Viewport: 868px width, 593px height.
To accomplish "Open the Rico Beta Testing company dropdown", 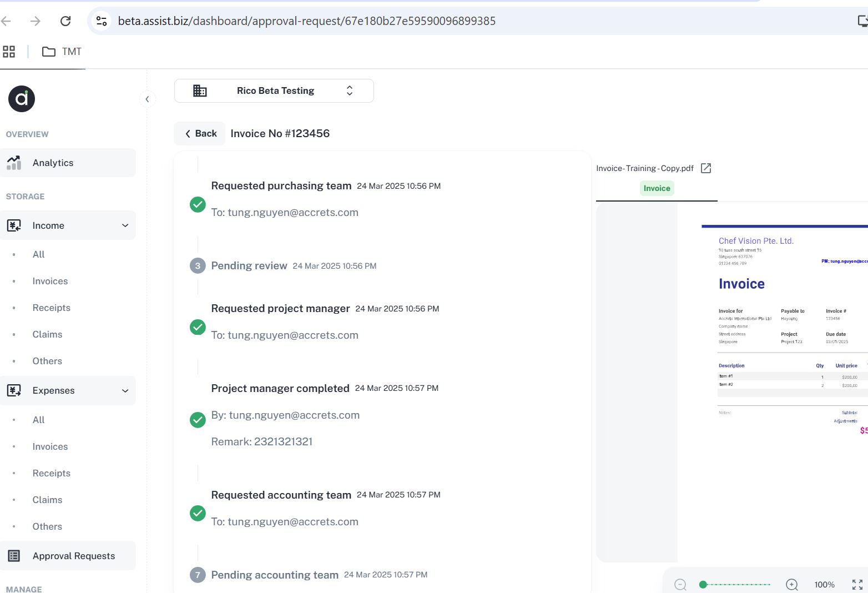I will [x=274, y=91].
